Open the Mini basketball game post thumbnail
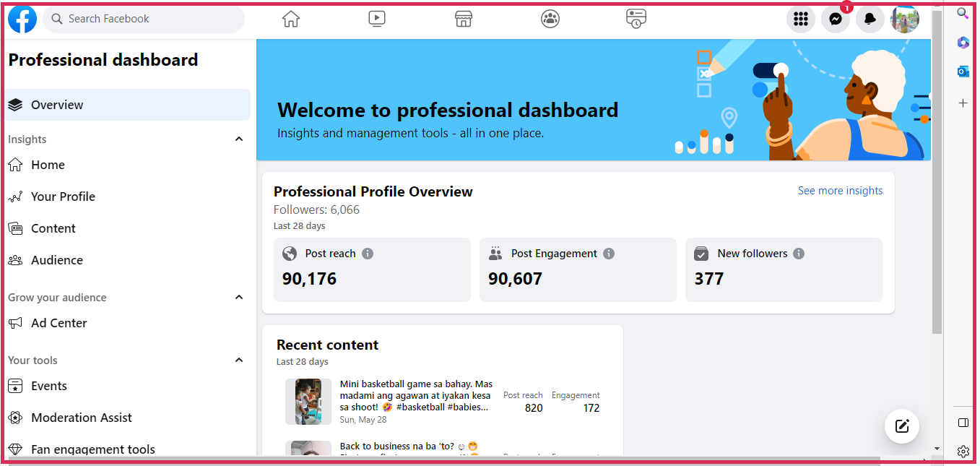980x466 pixels. coord(308,402)
